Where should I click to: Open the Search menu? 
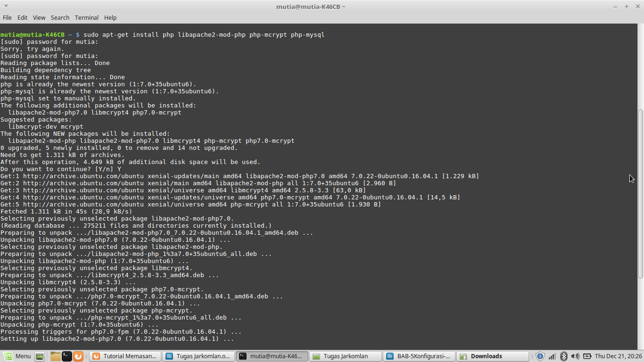pyautogui.click(x=60, y=17)
